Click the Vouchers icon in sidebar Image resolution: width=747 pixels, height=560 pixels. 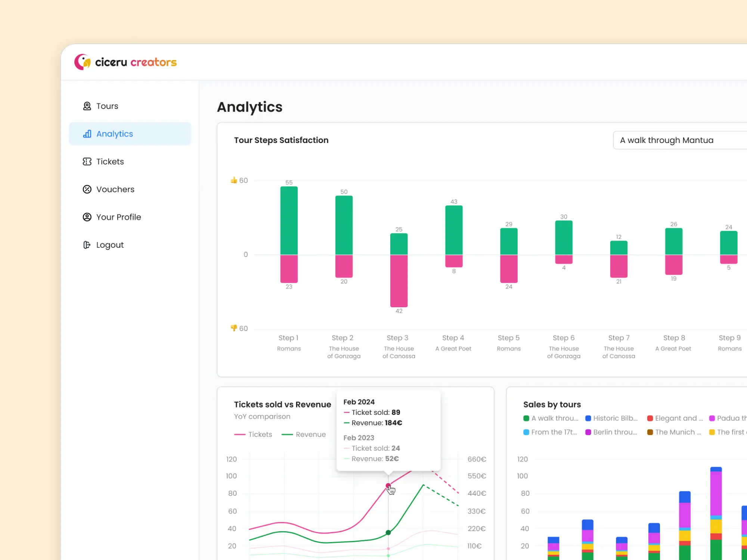(87, 189)
